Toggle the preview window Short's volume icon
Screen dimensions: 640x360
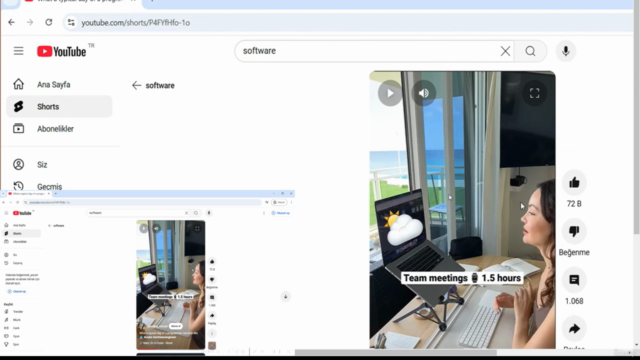[156, 229]
